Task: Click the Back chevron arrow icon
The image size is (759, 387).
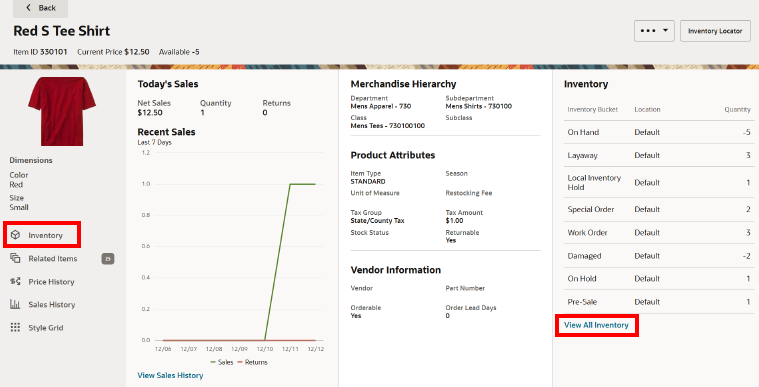Action: coord(28,8)
